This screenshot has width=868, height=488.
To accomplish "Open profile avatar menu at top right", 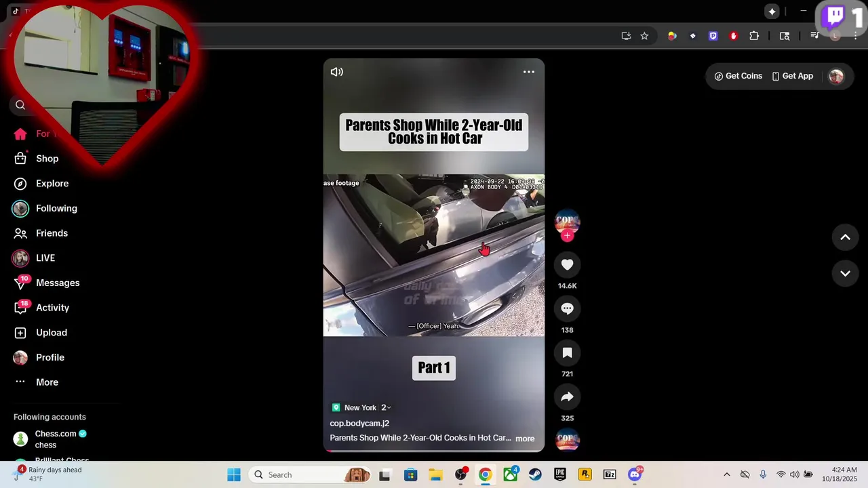I will [x=836, y=77].
